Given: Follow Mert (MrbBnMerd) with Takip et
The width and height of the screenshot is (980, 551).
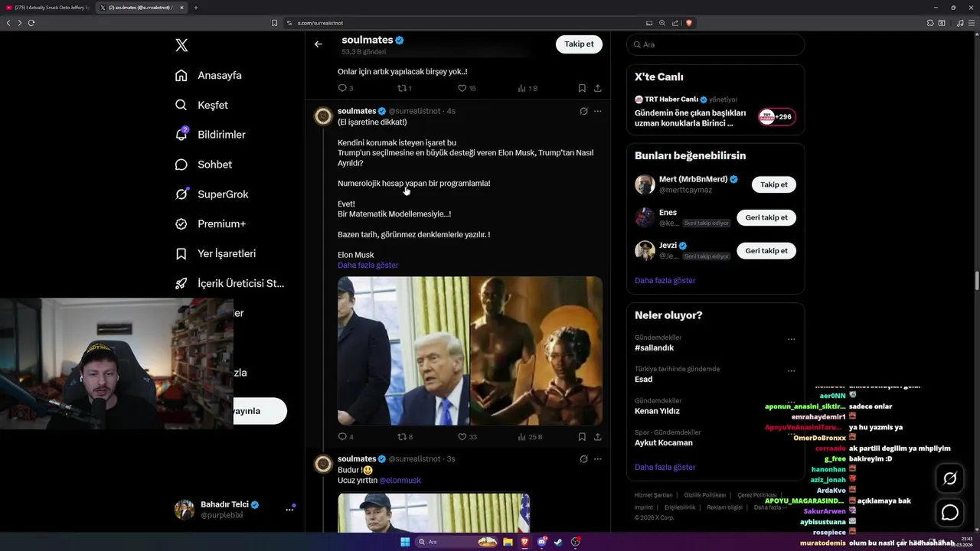Looking at the screenshot, I should point(774,184).
